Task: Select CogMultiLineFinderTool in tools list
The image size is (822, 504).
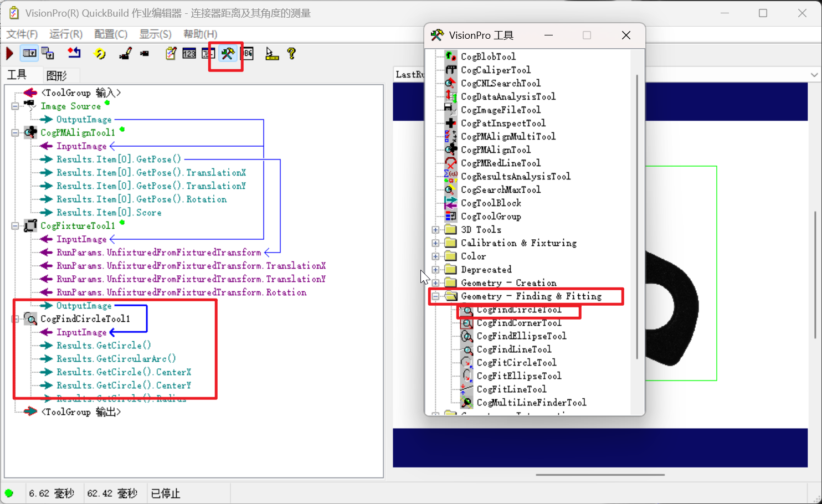Action: (531, 403)
